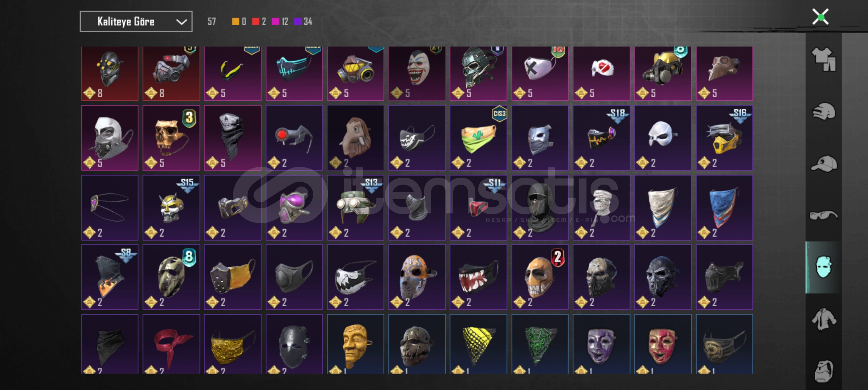868x390 pixels.
Task: Choose the S18 season mask item
Action: click(601, 138)
